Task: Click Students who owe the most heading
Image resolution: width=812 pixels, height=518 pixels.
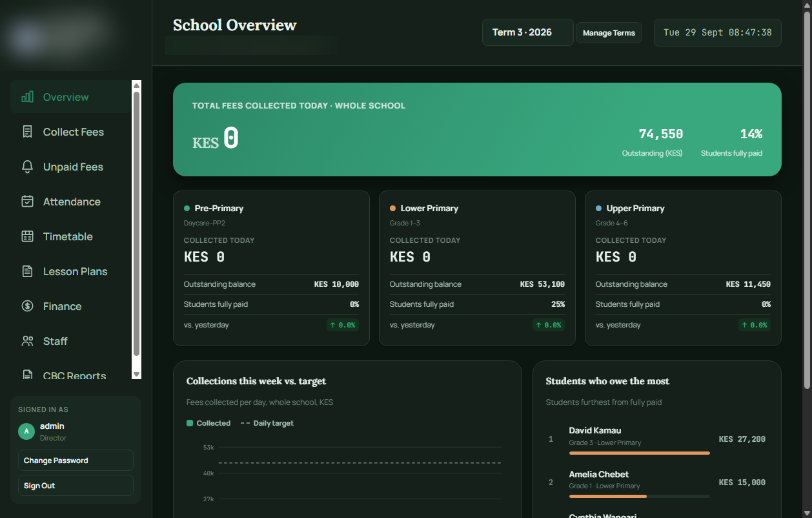Action: pos(607,381)
